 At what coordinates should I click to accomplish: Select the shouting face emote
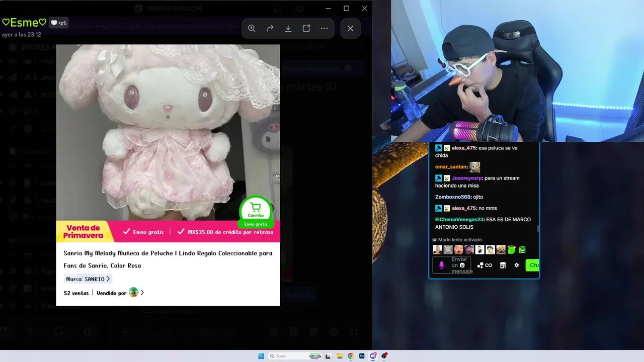tap(459, 249)
